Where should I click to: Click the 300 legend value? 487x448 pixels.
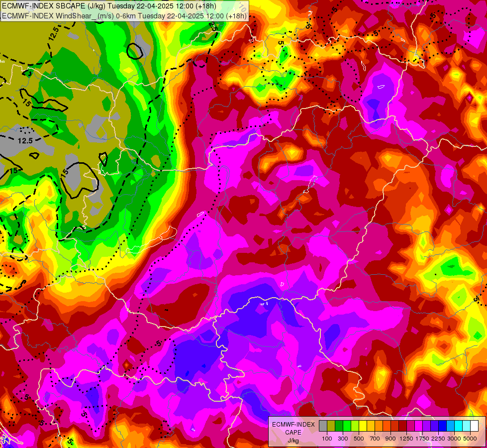343,439
